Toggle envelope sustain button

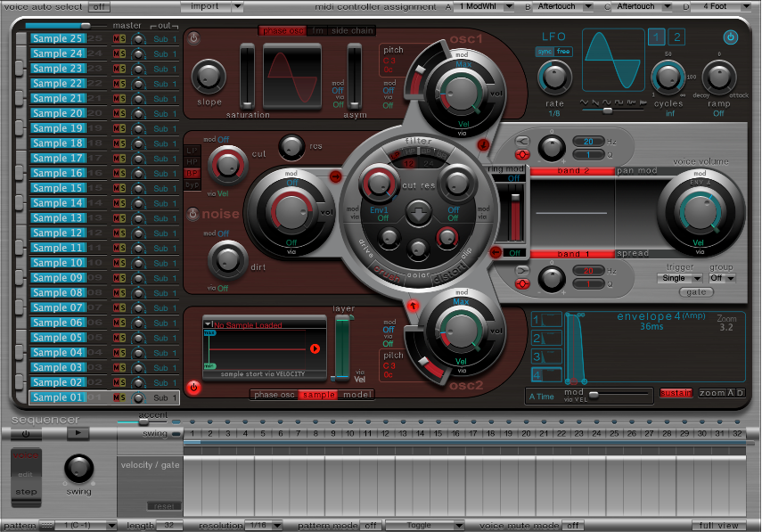pos(676,393)
